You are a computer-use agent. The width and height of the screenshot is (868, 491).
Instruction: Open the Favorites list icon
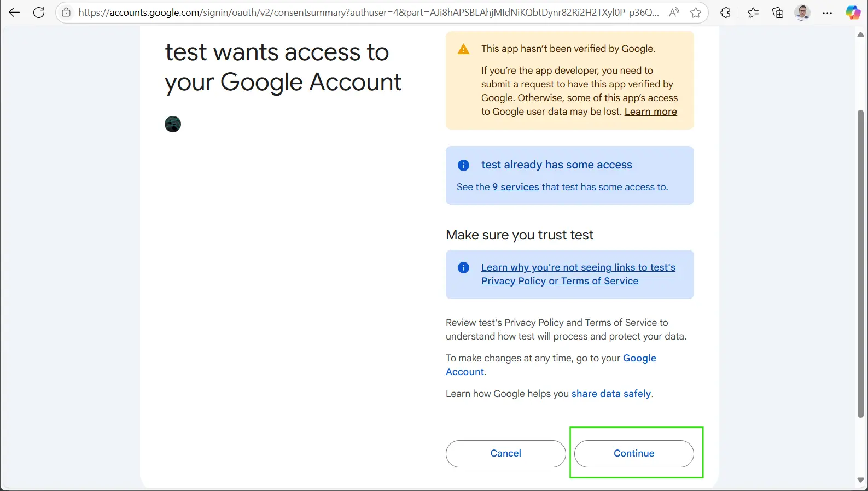pyautogui.click(x=753, y=13)
